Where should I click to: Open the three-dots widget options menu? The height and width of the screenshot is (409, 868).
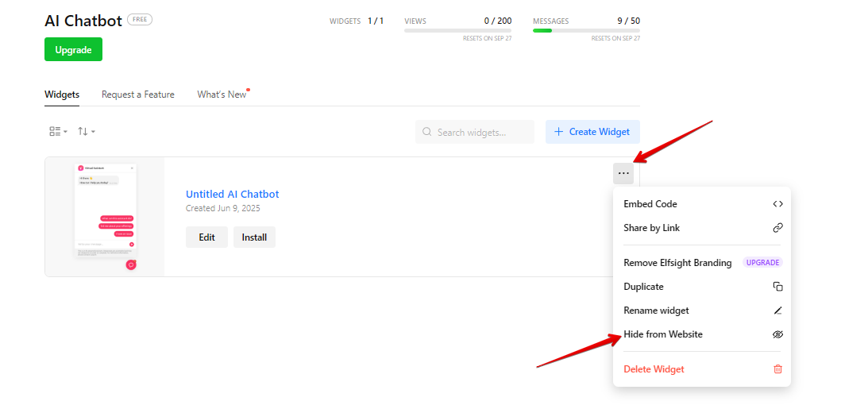pyautogui.click(x=623, y=173)
